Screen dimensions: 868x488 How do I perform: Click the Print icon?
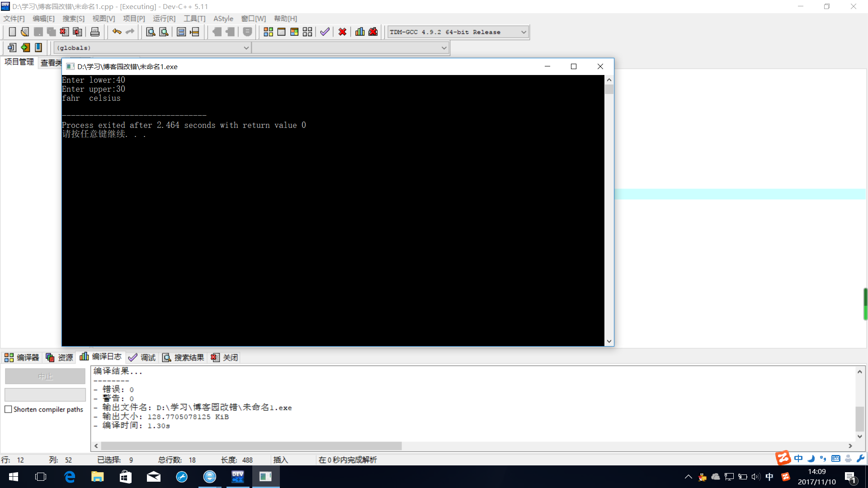(95, 32)
